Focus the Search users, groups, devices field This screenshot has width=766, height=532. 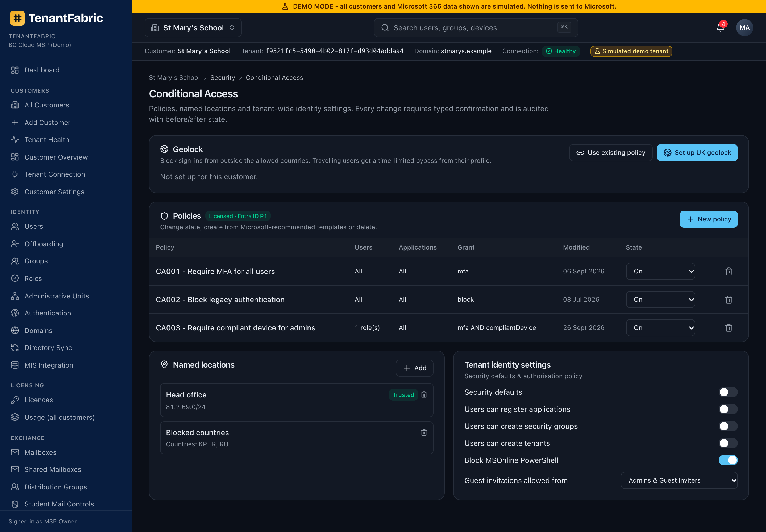[476, 28]
